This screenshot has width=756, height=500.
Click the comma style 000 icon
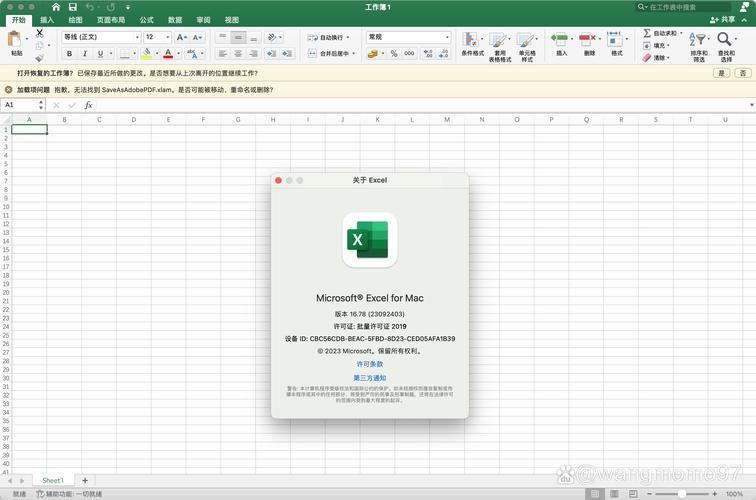pos(409,54)
